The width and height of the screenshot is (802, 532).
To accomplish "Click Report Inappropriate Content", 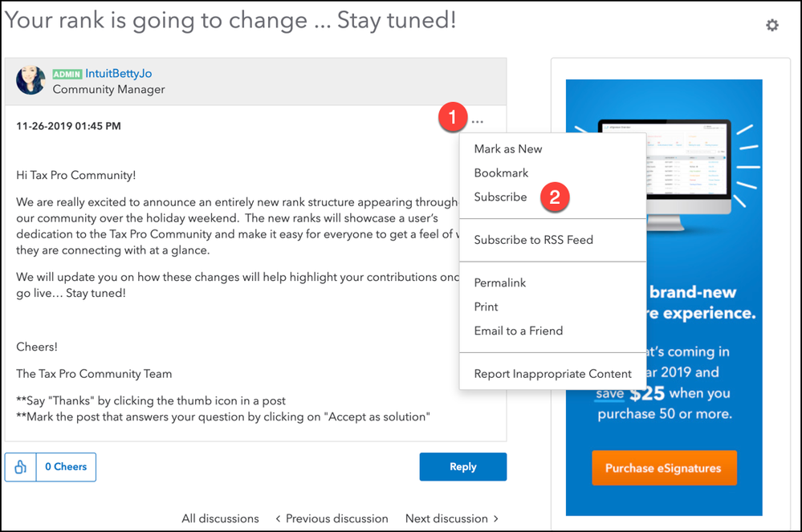I will pos(552,373).
